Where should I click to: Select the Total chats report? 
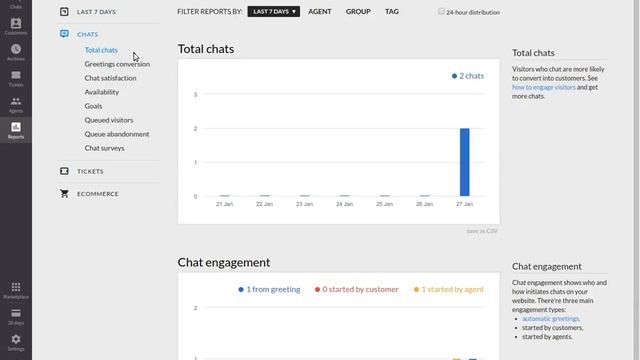[101, 50]
